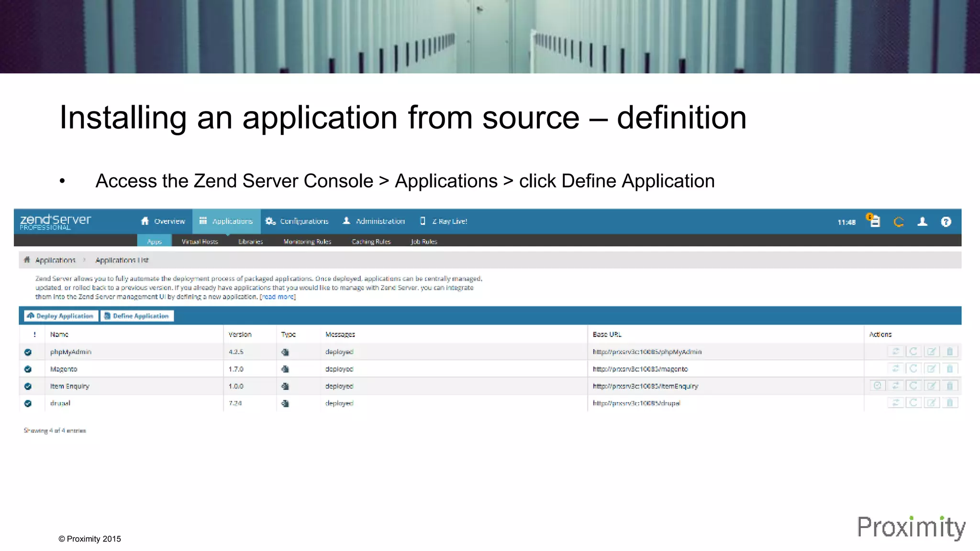Viewport: 980px width, 551px height.
Task: Switch to the Apps sub-tab
Action: click(154, 241)
